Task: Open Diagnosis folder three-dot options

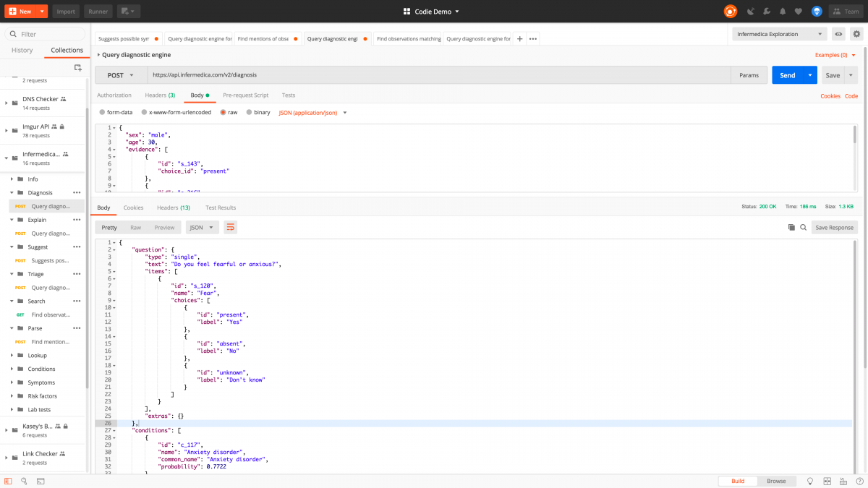Action: point(77,192)
